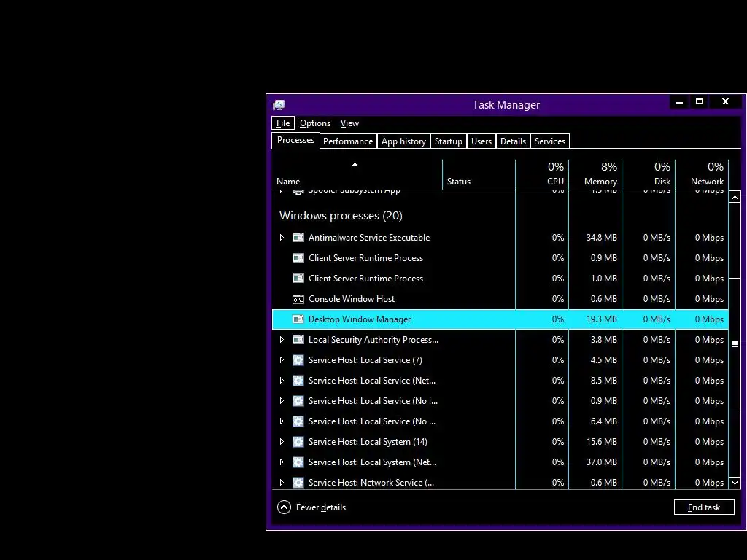Viewport: 747px width, 560px height.
Task: Click the 37.0 MB memory value
Action: point(601,462)
